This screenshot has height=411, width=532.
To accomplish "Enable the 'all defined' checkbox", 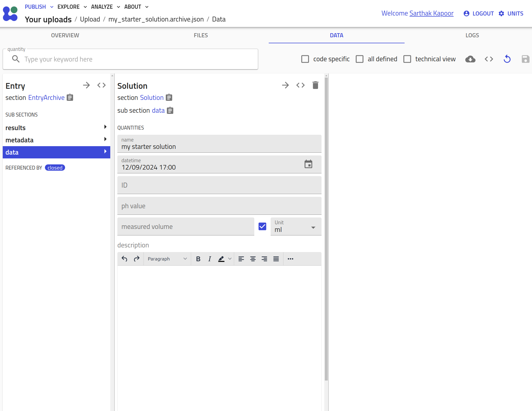I will coord(360,59).
